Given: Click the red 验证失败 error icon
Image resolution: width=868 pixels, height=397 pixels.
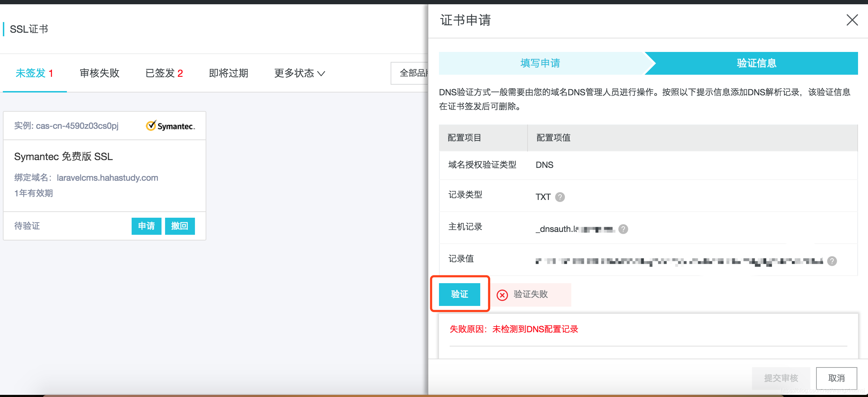Looking at the screenshot, I should coord(502,295).
